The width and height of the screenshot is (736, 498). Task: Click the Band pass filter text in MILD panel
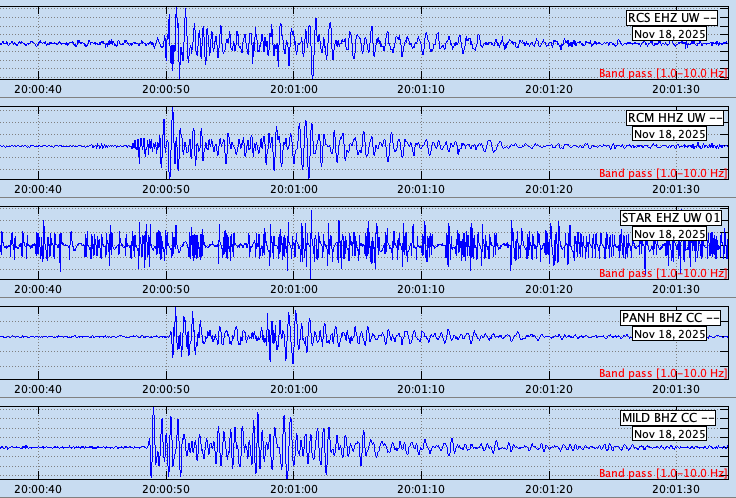click(663, 473)
